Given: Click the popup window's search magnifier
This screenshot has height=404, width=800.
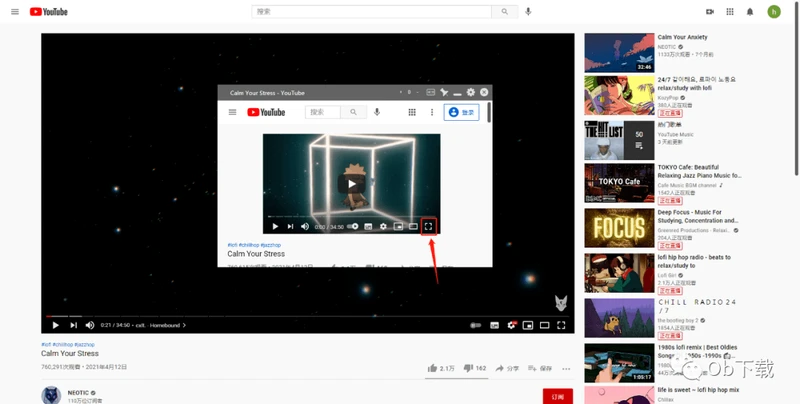Looking at the screenshot, I should [353, 112].
